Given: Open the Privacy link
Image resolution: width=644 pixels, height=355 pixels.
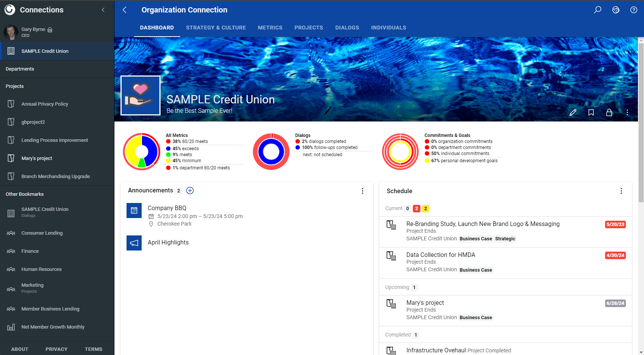Looking at the screenshot, I should coord(56,349).
